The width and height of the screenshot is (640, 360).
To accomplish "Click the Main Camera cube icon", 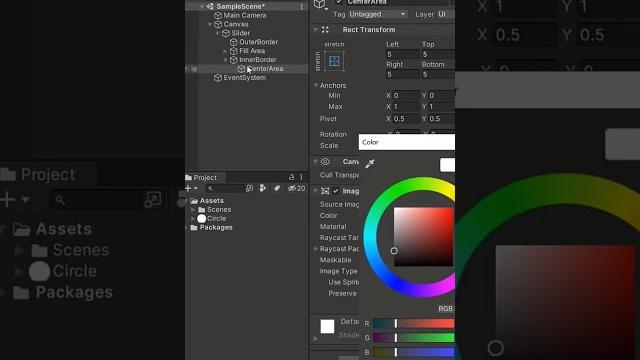I will 218,16.
